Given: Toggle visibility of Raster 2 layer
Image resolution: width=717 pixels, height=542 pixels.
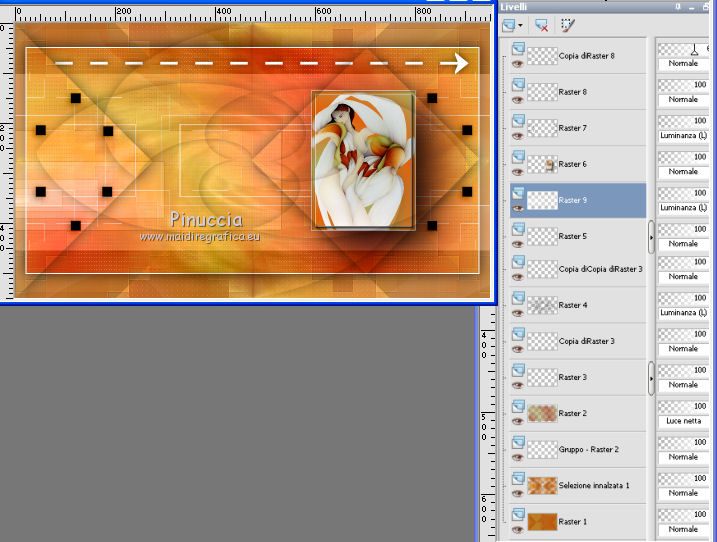Looking at the screenshot, I should (x=518, y=422).
